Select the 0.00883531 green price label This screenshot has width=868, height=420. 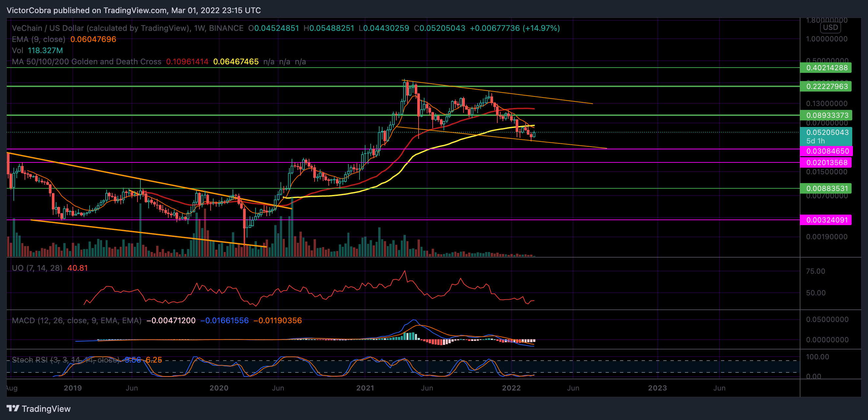[826, 188]
